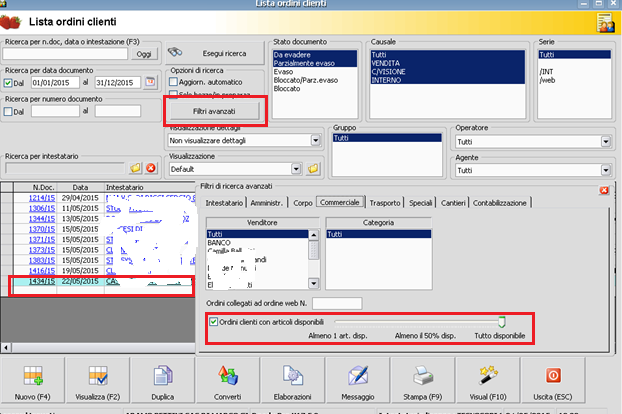622x414 pixels.
Task: Open Visual (F10) magic wand icon
Action: [x=488, y=376]
